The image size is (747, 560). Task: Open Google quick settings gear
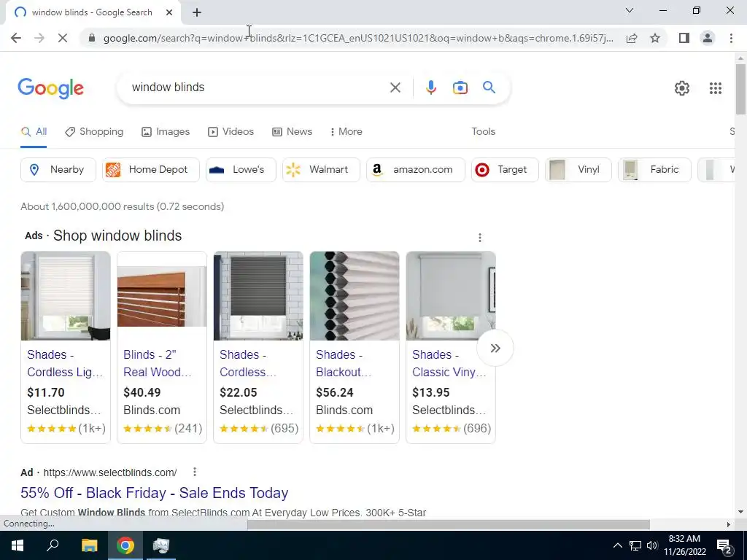coord(682,88)
